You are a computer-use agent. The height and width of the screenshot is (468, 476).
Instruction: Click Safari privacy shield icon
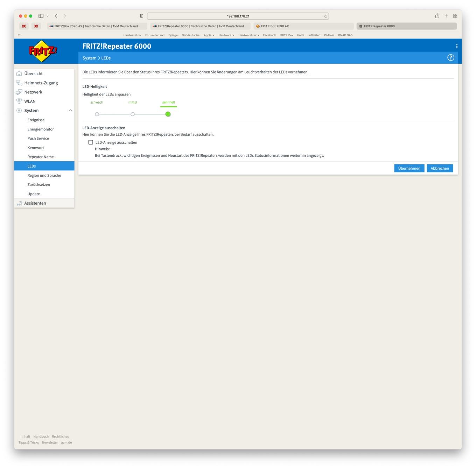(x=141, y=16)
